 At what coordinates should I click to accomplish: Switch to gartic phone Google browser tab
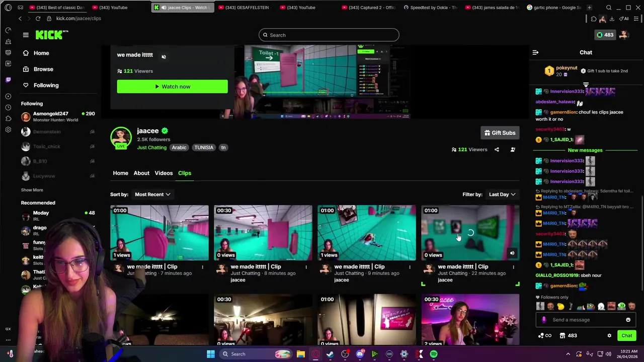coord(554,8)
